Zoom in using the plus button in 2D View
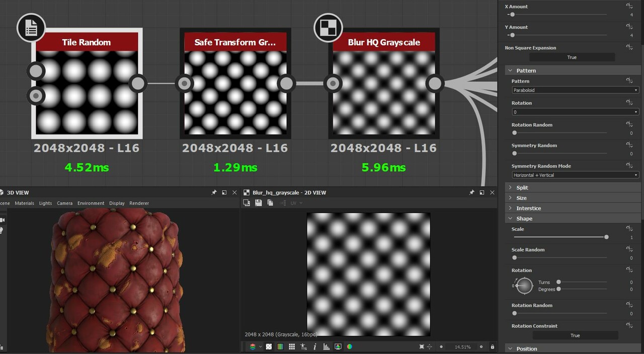The height and width of the screenshot is (354, 644). point(482,346)
